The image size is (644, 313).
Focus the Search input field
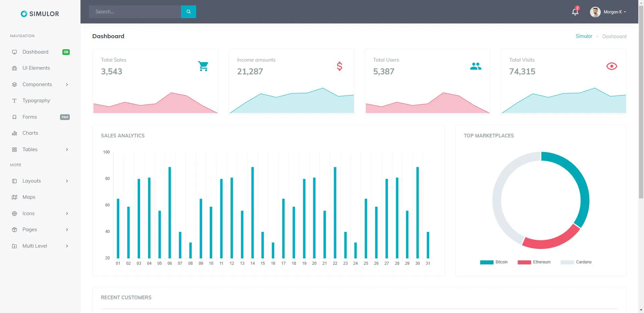click(135, 12)
